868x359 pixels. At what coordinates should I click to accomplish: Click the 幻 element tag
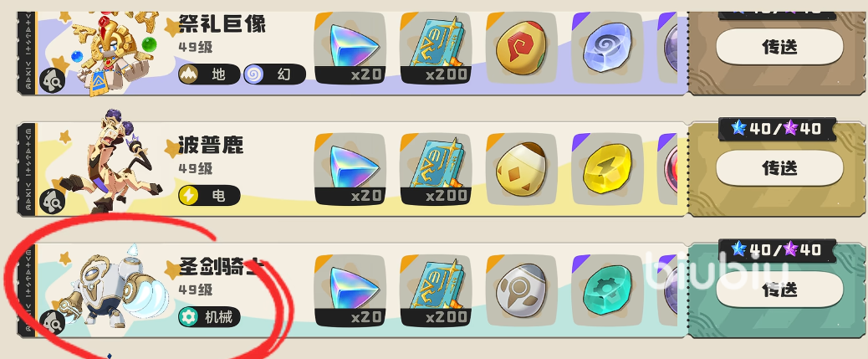(274, 74)
